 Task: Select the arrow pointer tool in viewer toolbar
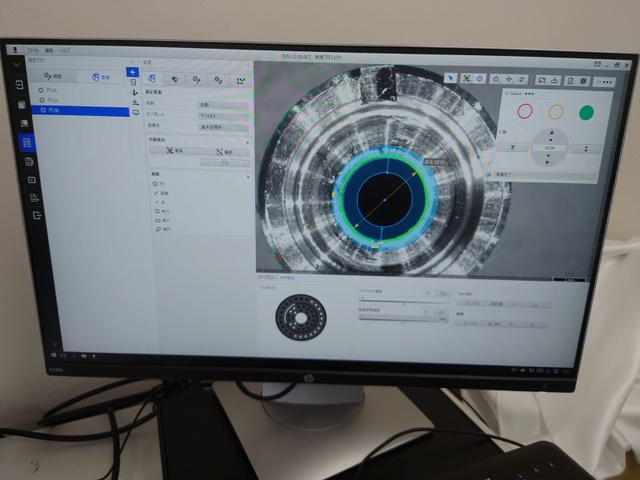point(450,78)
